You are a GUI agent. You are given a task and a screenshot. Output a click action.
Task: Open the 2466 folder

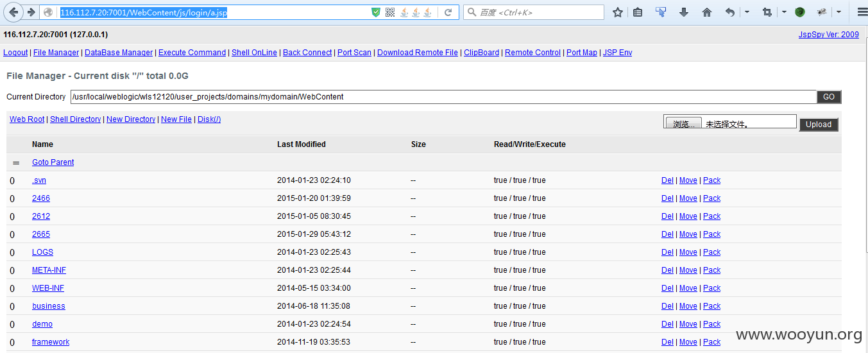(41, 198)
